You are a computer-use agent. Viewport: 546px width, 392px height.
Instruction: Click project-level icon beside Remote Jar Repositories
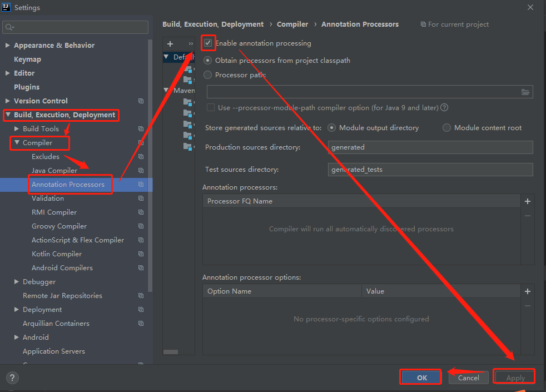click(141, 296)
